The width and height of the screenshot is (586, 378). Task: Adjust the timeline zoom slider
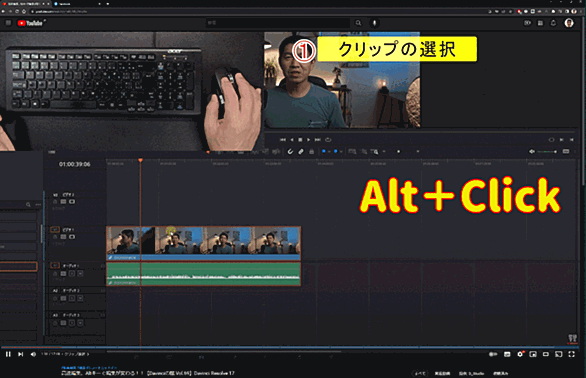[x=398, y=151]
